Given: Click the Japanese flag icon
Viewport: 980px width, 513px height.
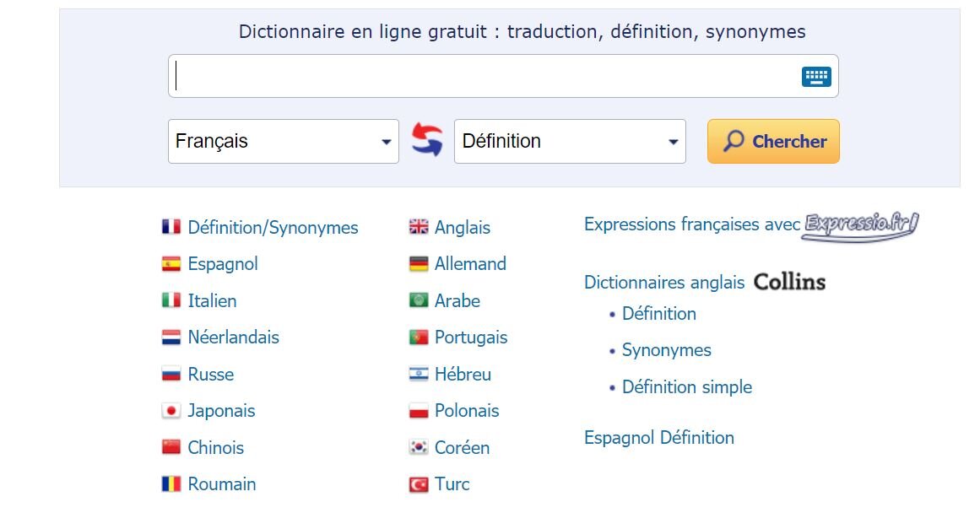Looking at the screenshot, I should coord(171,411).
